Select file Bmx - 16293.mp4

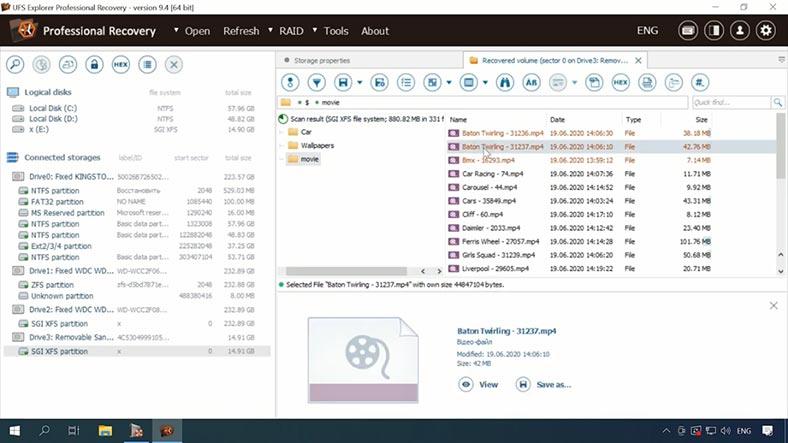click(580, 160)
